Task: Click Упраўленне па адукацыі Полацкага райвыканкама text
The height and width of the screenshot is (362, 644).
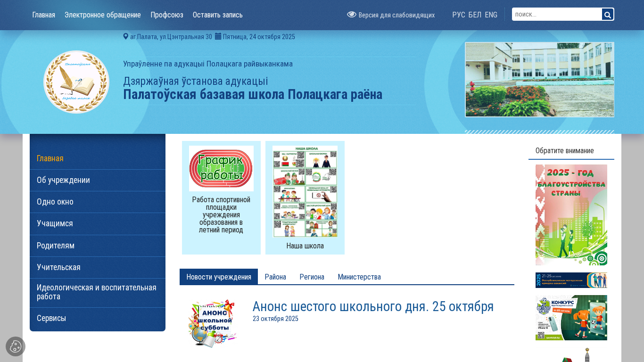Action: point(208,64)
